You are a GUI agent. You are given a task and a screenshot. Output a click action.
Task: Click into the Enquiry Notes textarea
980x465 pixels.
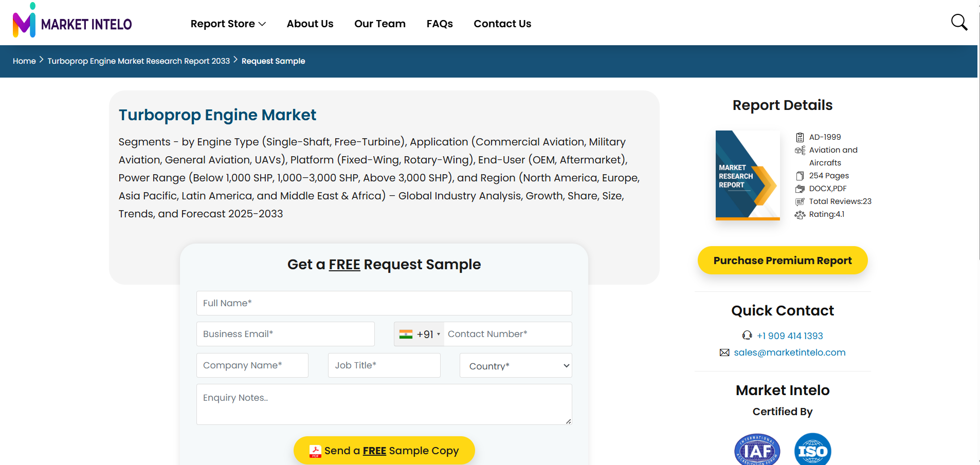384,404
